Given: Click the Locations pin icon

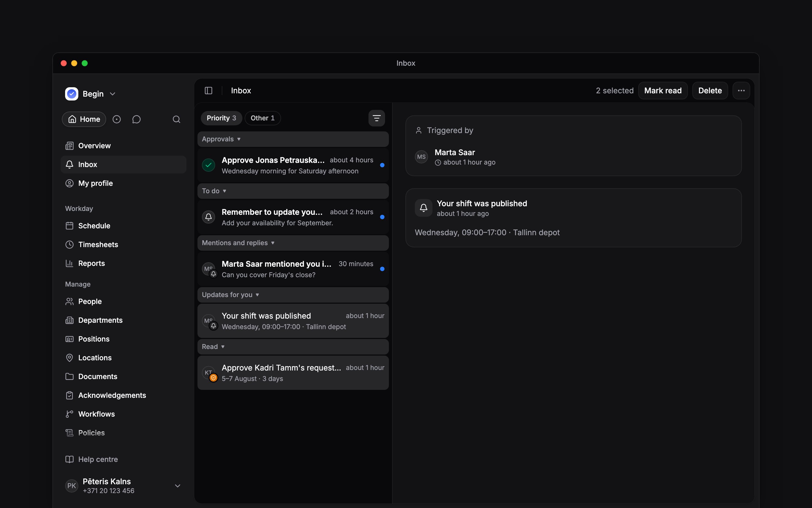Looking at the screenshot, I should coord(70,358).
